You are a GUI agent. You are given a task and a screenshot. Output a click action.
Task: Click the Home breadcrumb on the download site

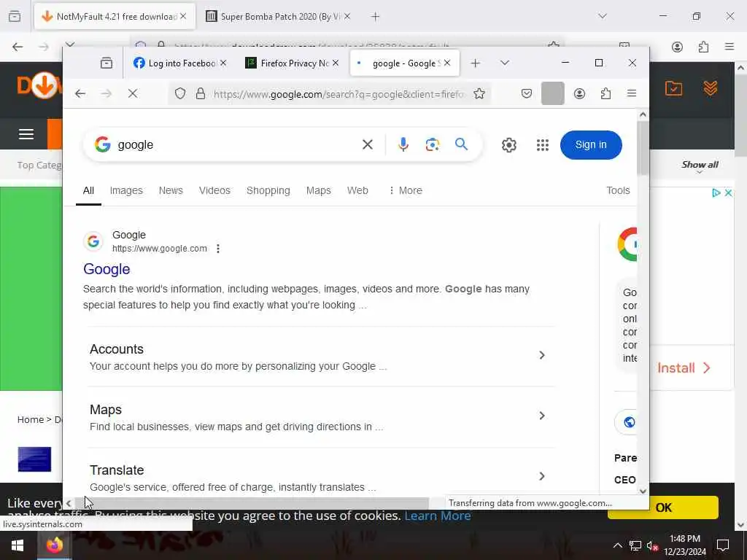pyautogui.click(x=31, y=419)
